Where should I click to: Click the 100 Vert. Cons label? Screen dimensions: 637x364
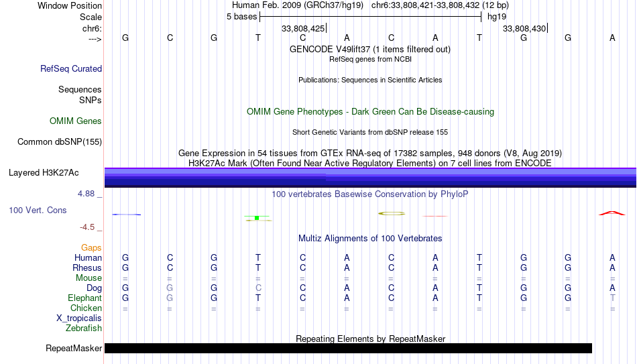click(38, 210)
